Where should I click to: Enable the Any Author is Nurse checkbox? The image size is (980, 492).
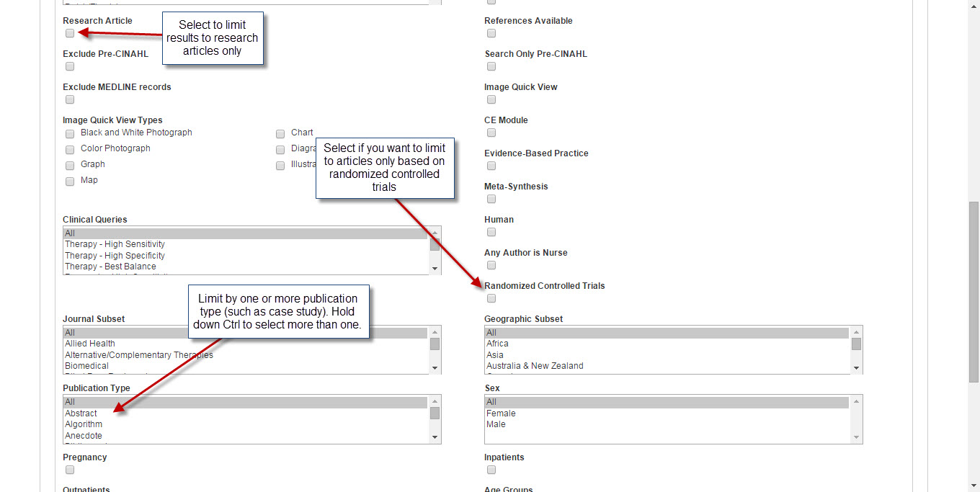(x=491, y=265)
